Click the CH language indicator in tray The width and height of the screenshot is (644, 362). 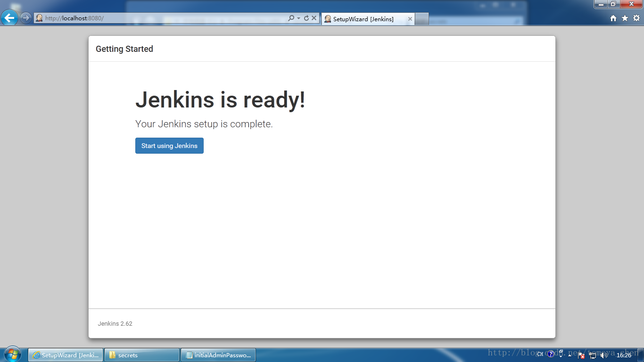540,355
